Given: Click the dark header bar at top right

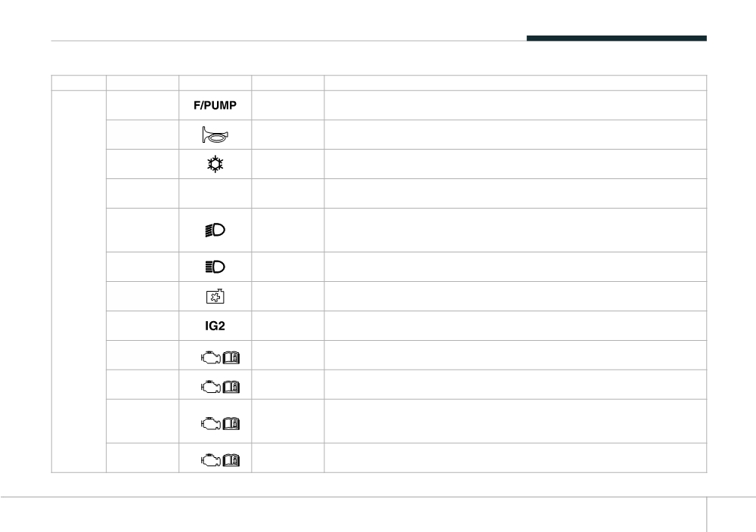Looking at the screenshot, I should click(x=617, y=38).
